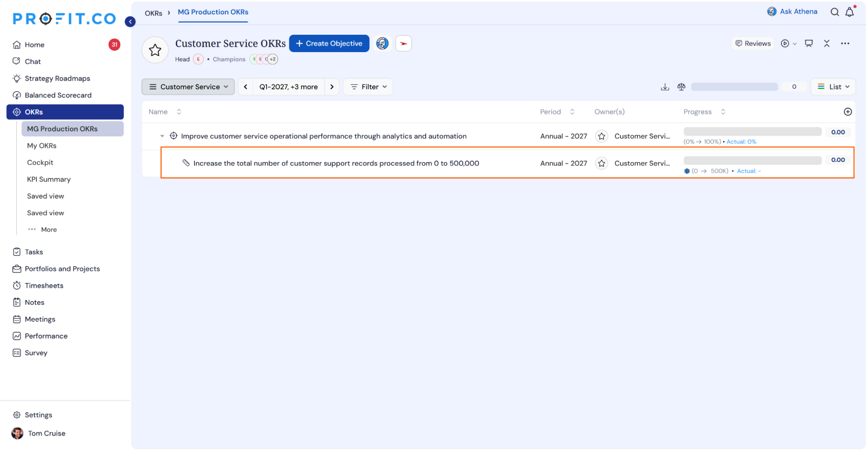Click the collapse arrows icon

pyautogui.click(x=827, y=43)
